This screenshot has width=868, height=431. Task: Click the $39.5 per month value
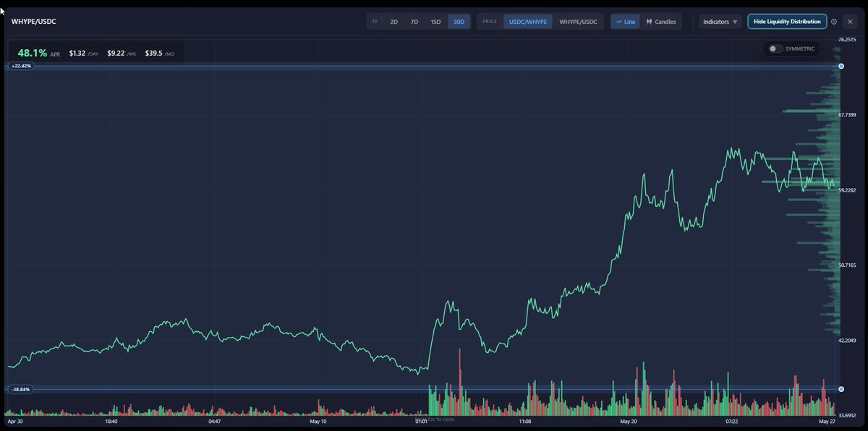point(153,53)
